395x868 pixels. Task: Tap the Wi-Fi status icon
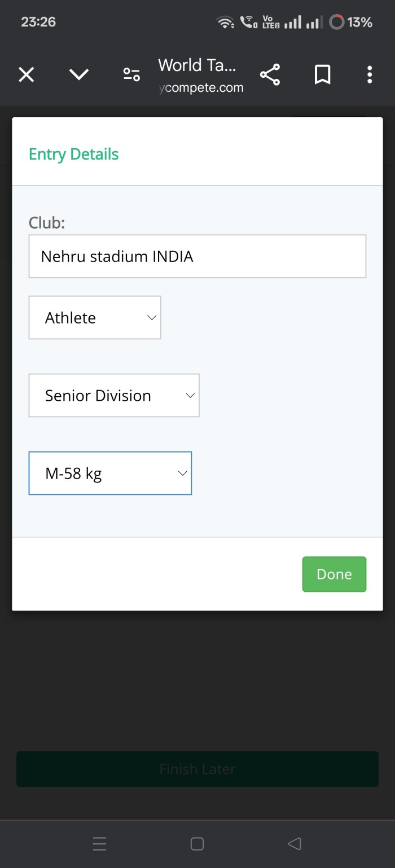coord(225,23)
